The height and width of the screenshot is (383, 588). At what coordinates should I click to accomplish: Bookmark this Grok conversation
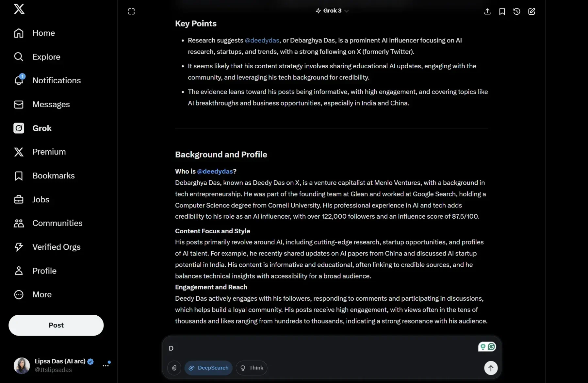coord(502,11)
